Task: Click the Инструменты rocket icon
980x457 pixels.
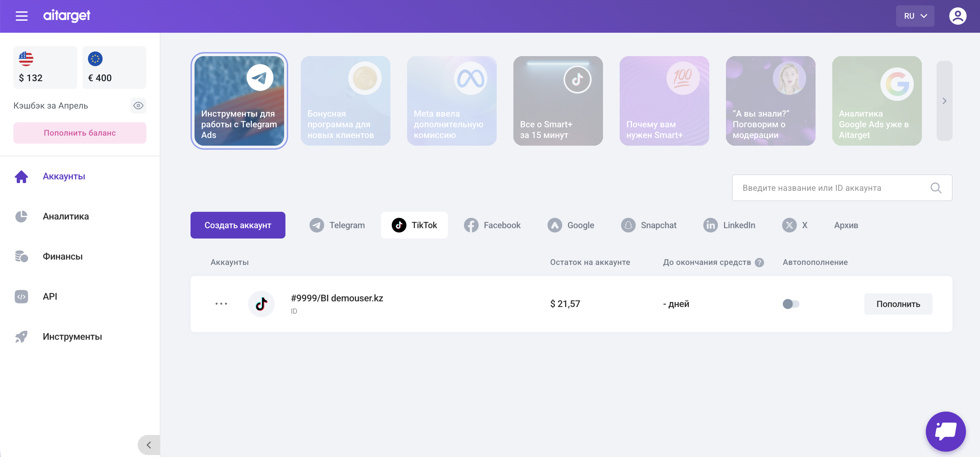Action: 21,336
